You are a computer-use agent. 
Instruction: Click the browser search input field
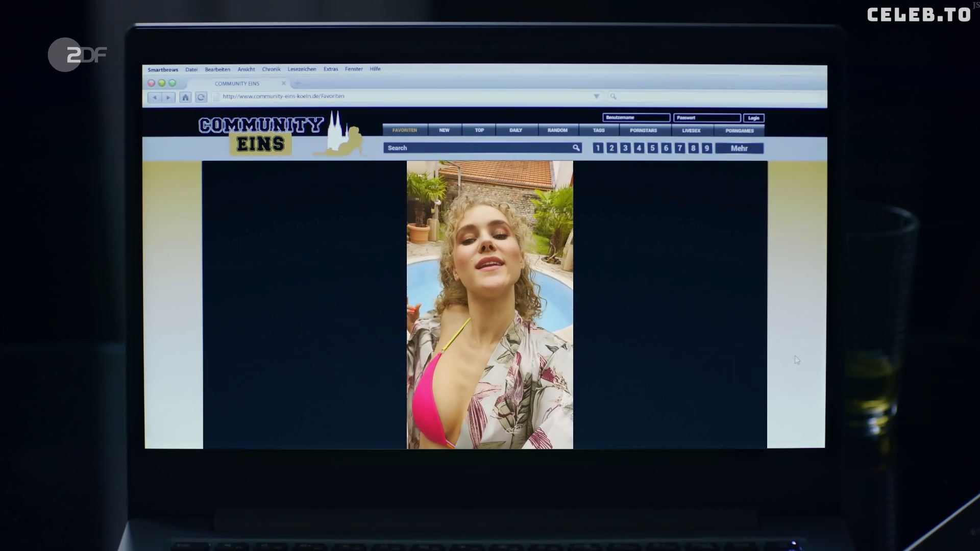point(715,96)
